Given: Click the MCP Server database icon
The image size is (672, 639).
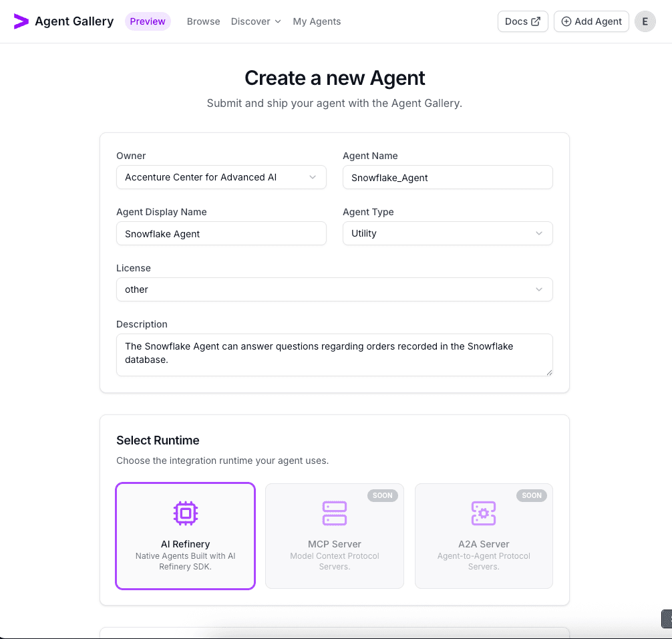Looking at the screenshot, I should coord(334,513).
